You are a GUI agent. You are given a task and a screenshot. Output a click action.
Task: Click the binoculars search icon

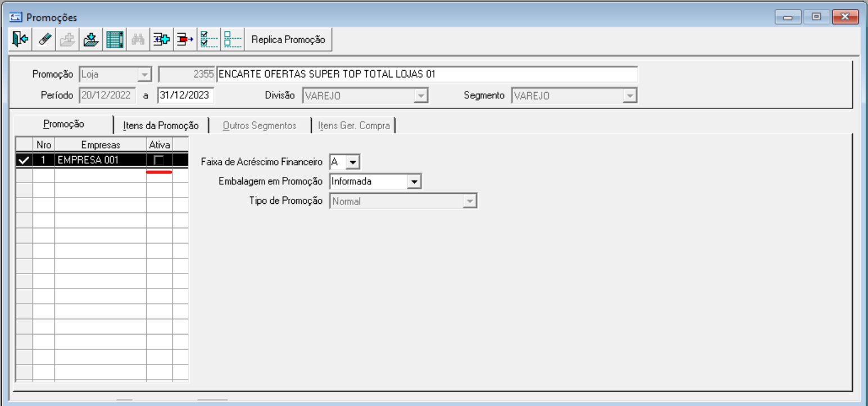click(x=138, y=40)
